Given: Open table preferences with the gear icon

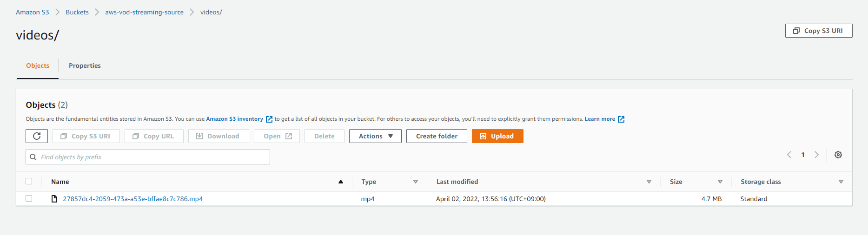Looking at the screenshot, I should (838, 155).
